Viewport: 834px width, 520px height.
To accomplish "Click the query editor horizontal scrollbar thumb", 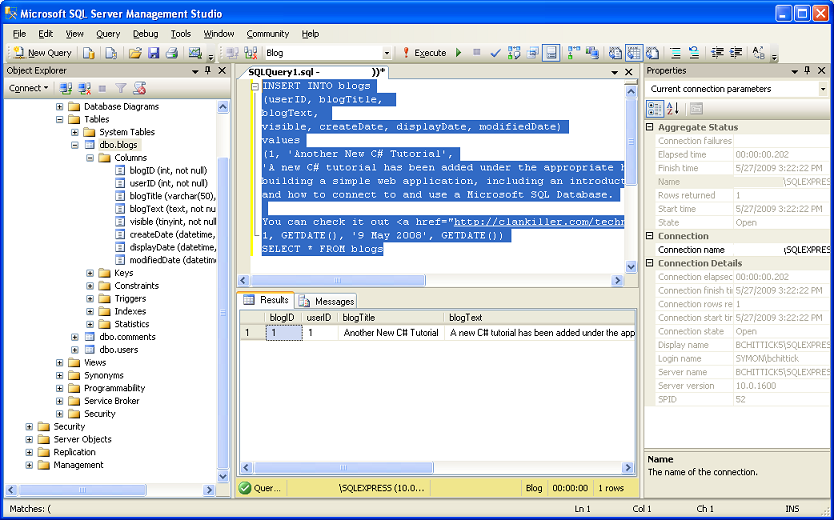I will click(337, 280).
